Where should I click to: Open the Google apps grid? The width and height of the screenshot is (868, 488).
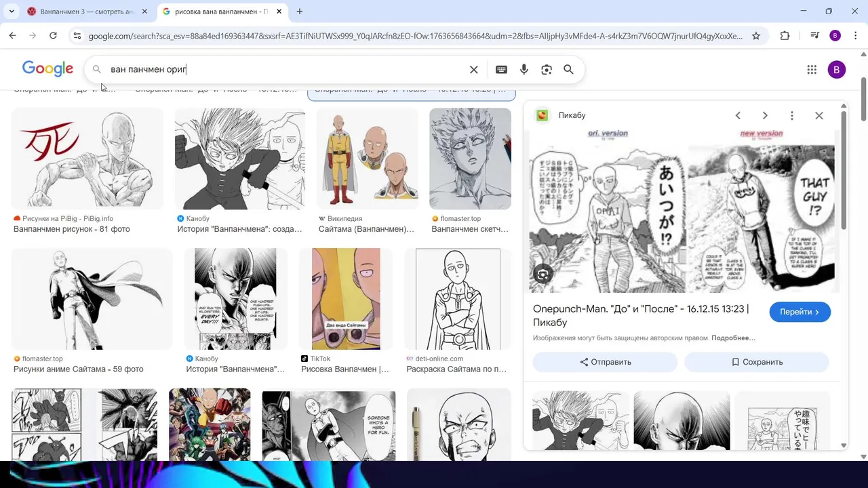tap(812, 69)
